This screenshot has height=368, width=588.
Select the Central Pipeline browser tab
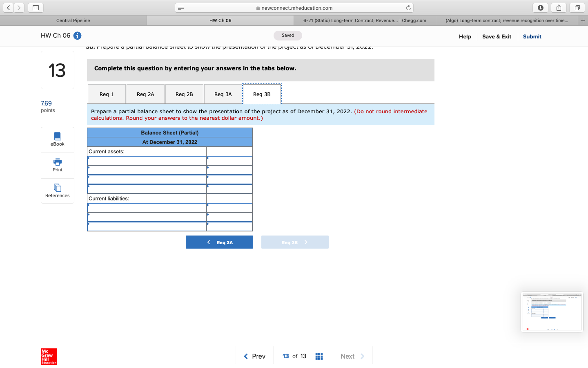pyautogui.click(x=73, y=20)
